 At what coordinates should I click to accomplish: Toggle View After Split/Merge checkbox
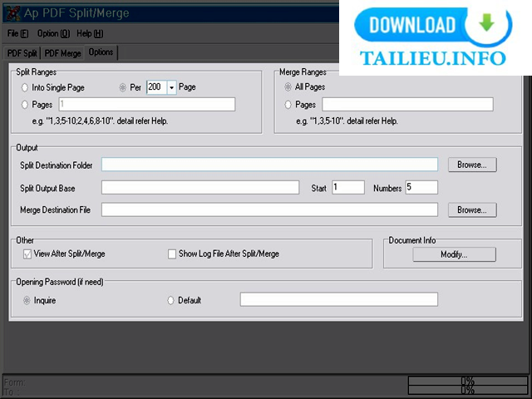[27, 254]
